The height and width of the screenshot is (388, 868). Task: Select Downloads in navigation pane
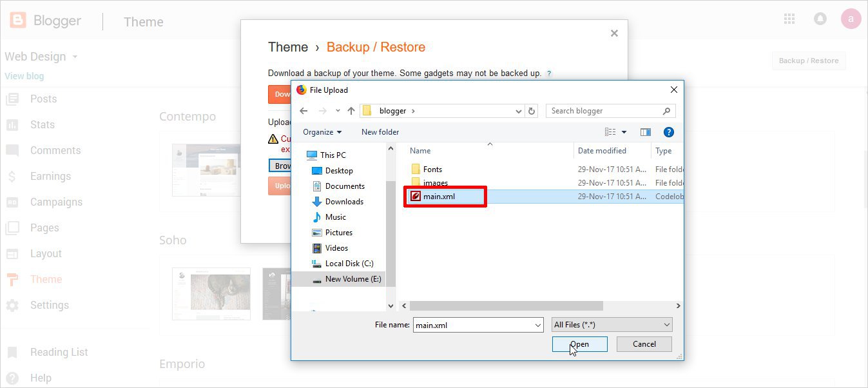coord(344,202)
